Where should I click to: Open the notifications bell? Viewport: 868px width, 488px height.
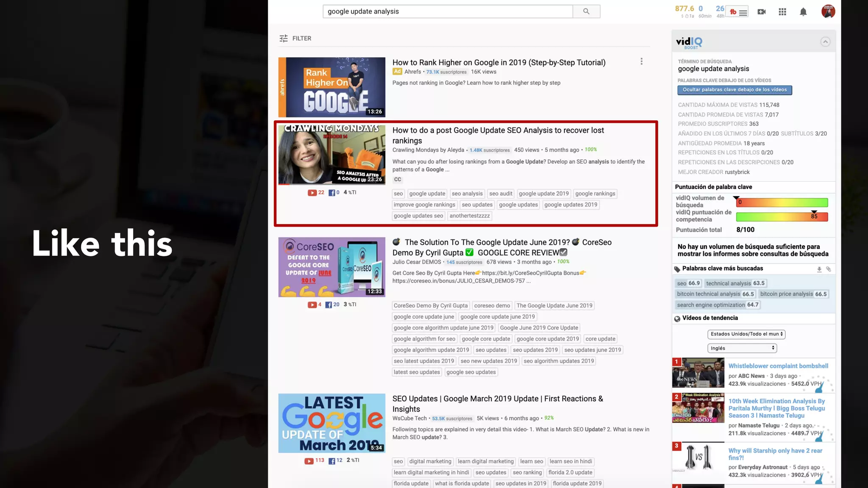[x=803, y=12]
